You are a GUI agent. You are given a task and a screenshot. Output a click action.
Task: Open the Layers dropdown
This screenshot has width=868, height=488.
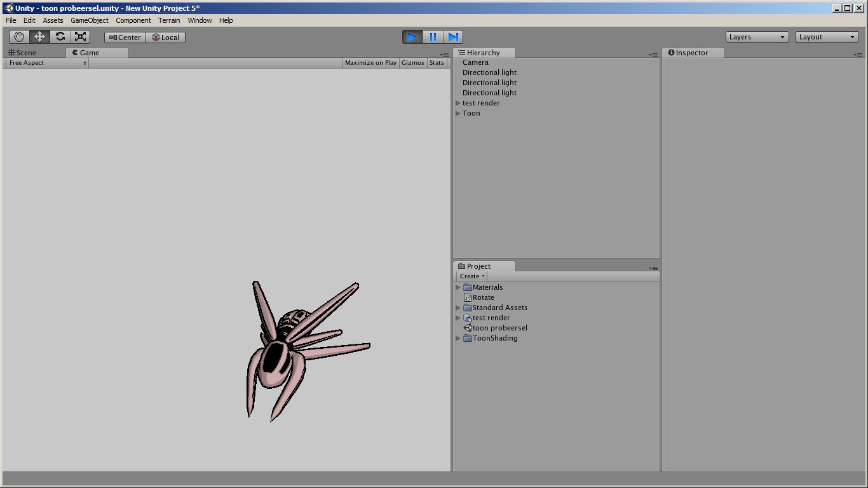(757, 36)
